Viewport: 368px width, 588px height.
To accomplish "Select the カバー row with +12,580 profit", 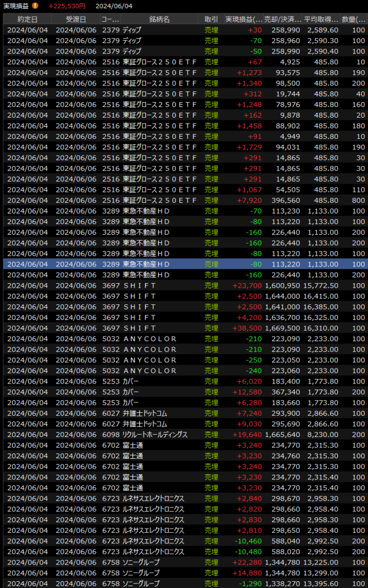I will (184, 392).
